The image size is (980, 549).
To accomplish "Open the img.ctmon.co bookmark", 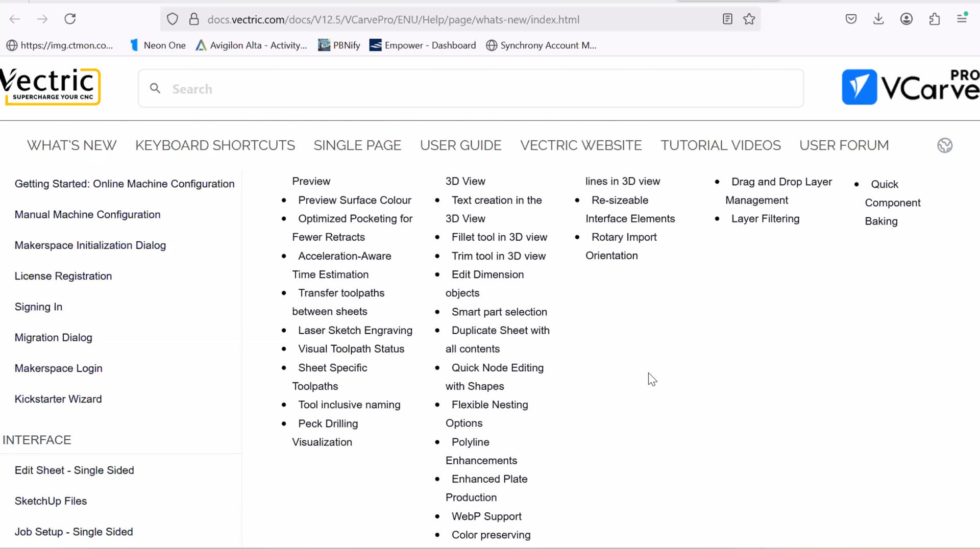I will [x=60, y=45].
